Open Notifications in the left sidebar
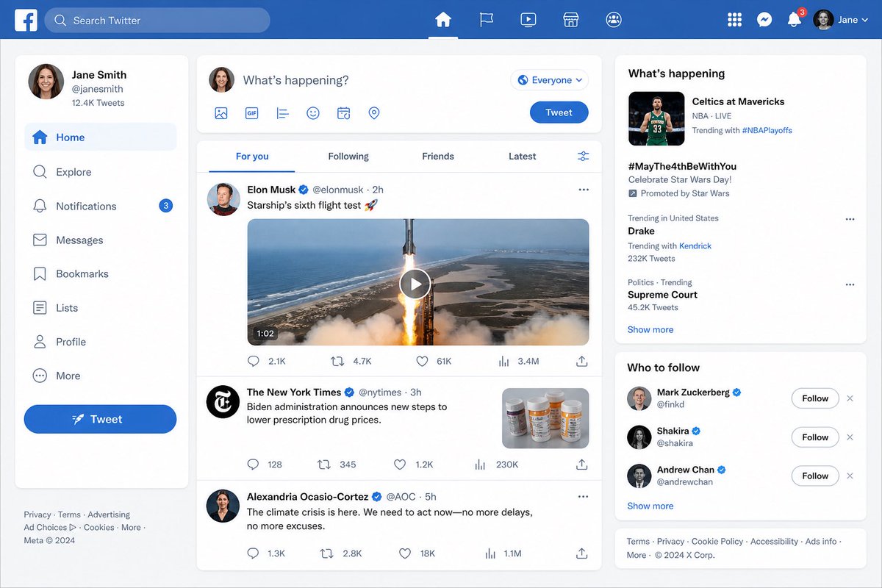Image resolution: width=882 pixels, height=588 pixels. 101,206
